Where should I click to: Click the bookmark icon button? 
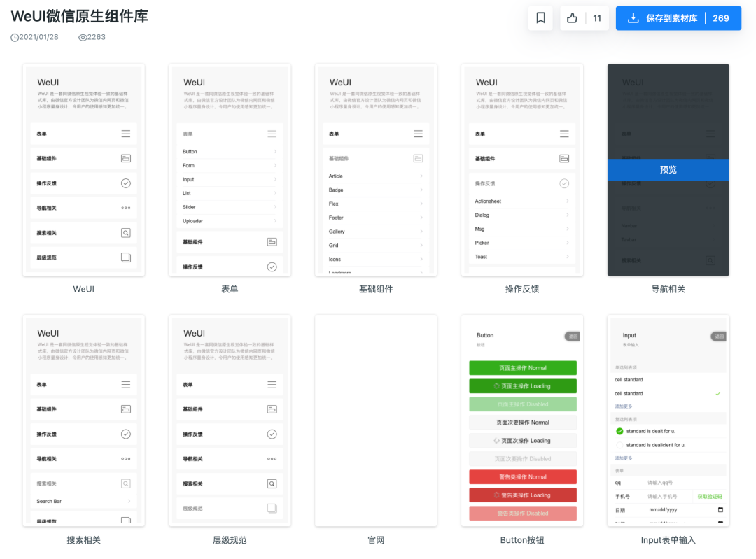click(x=540, y=18)
